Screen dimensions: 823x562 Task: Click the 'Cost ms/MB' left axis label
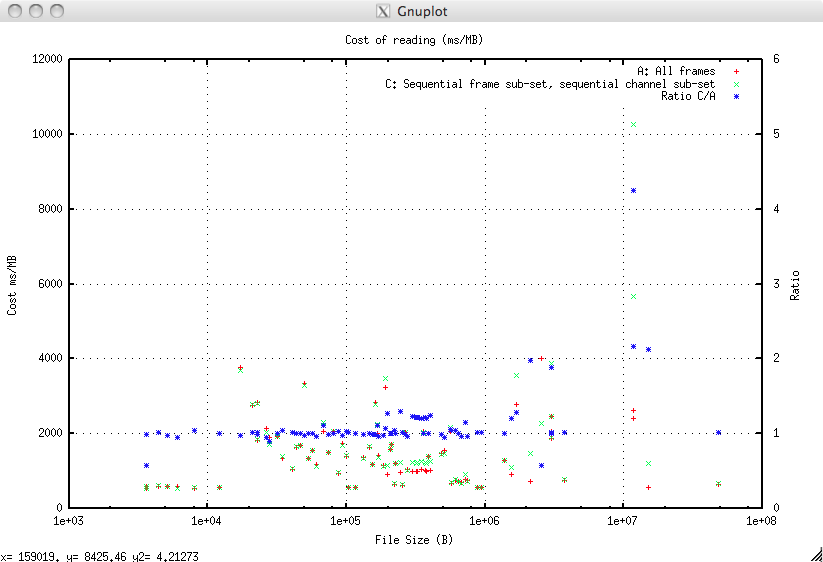pyautogui.click(x=12, y=285)
